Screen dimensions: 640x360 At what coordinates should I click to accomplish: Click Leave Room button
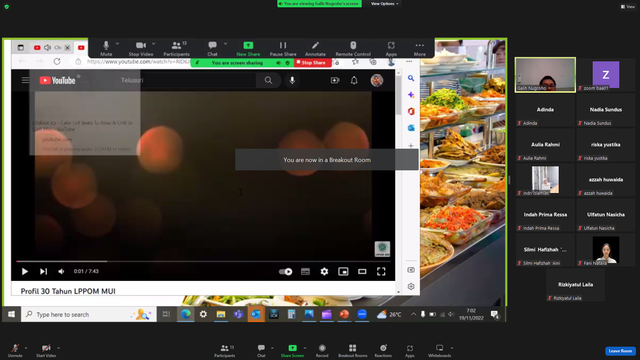click(x=620, y=351)
